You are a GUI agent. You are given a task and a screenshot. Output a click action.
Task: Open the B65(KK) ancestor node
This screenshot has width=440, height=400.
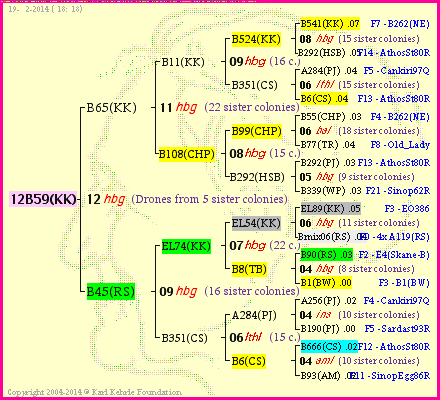[x=111, y=108]
